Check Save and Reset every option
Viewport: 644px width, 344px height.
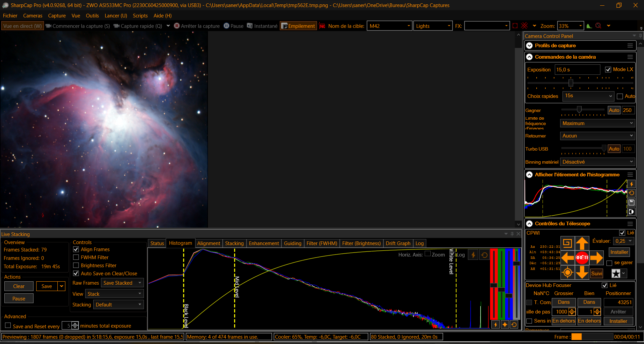[x=8, y=326]
